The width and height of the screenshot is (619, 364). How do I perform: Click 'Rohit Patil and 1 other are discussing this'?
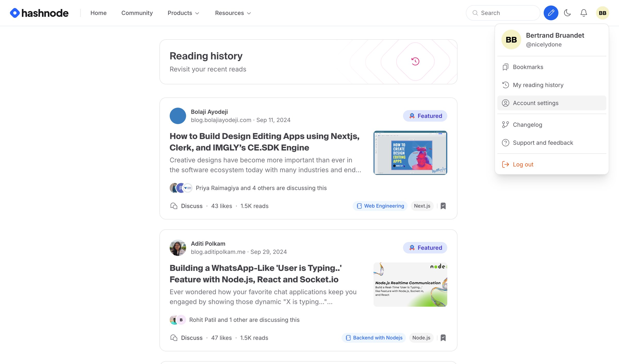pyautogui.click(x=244, y=320)
